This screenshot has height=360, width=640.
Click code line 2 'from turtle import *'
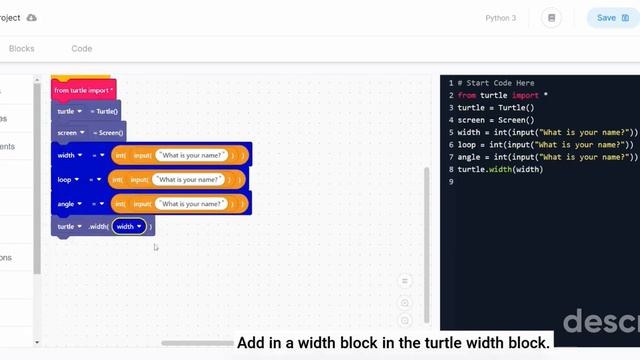(502, 96)
